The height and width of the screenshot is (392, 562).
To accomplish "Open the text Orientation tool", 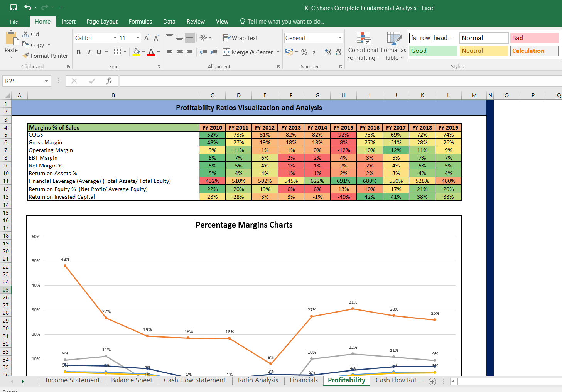I will click(x=203, y=37).
